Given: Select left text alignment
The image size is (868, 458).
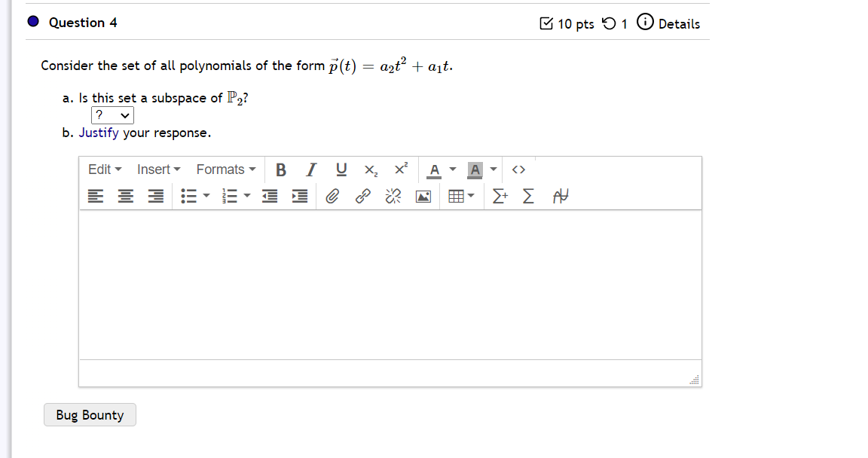Looking at the screenshot, I should [x=96, y=196].
